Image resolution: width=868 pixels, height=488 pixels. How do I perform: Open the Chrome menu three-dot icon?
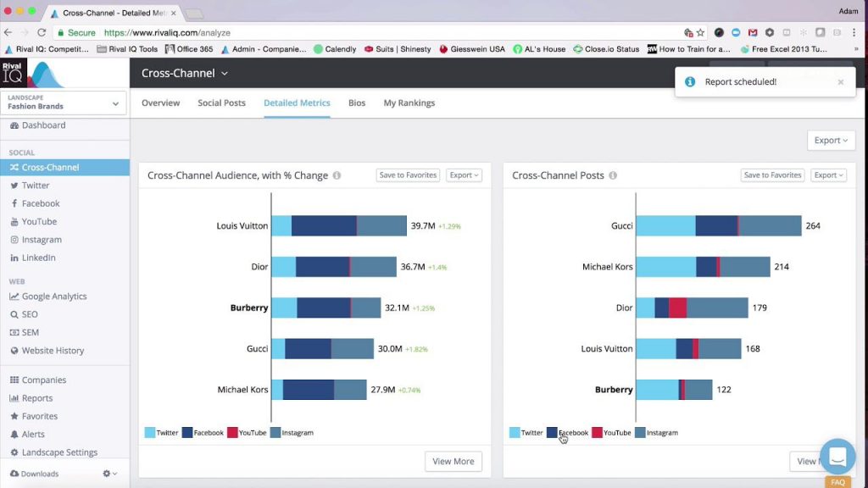click(x=854, y=33)
